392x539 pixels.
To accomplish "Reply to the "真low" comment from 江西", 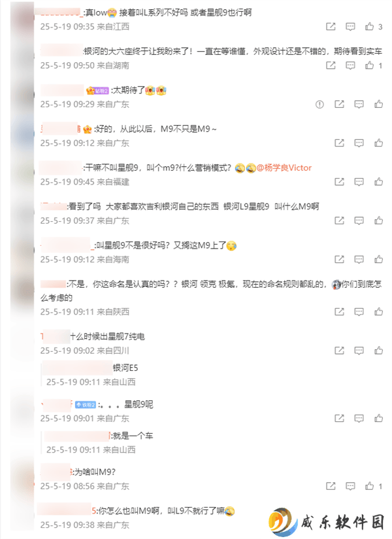I will (x=350, y=26).
